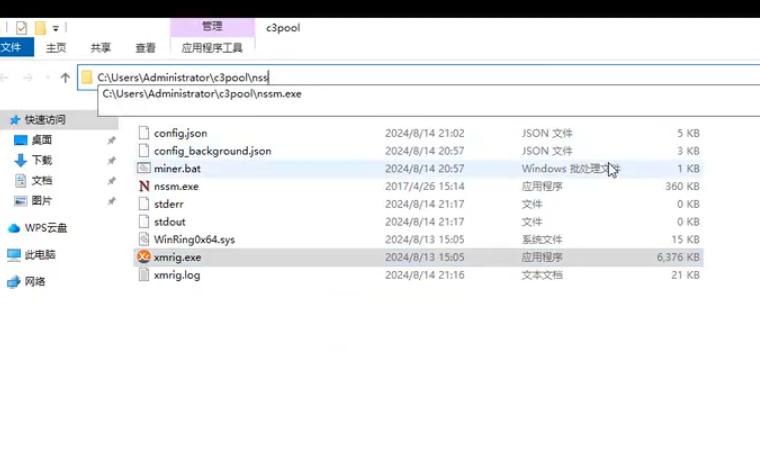The height and width of the screenshot is (463, 760).
Task: Click the folder icon in the address bar
Action: coord(87,77)
